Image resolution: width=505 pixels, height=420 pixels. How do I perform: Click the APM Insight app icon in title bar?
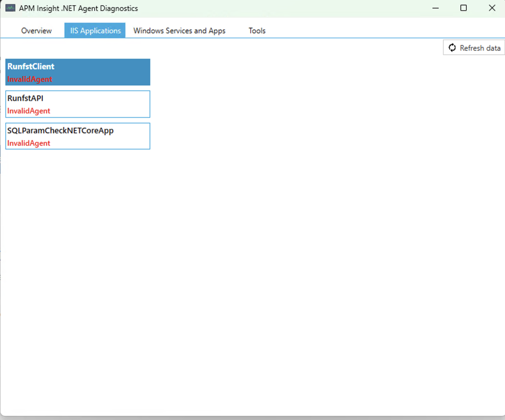click(10, 8)
